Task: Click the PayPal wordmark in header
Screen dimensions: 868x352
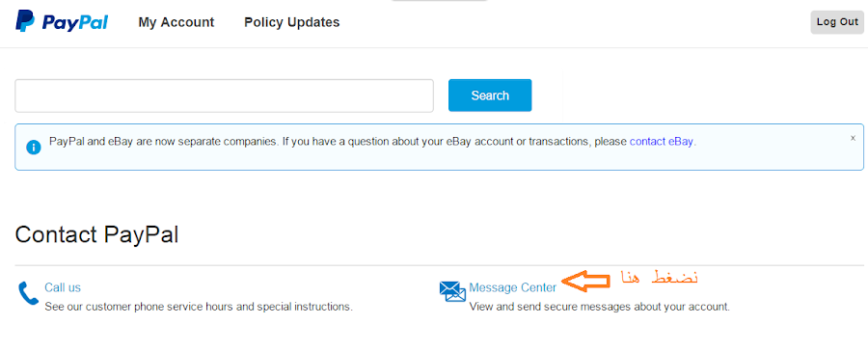Action: 74,22
